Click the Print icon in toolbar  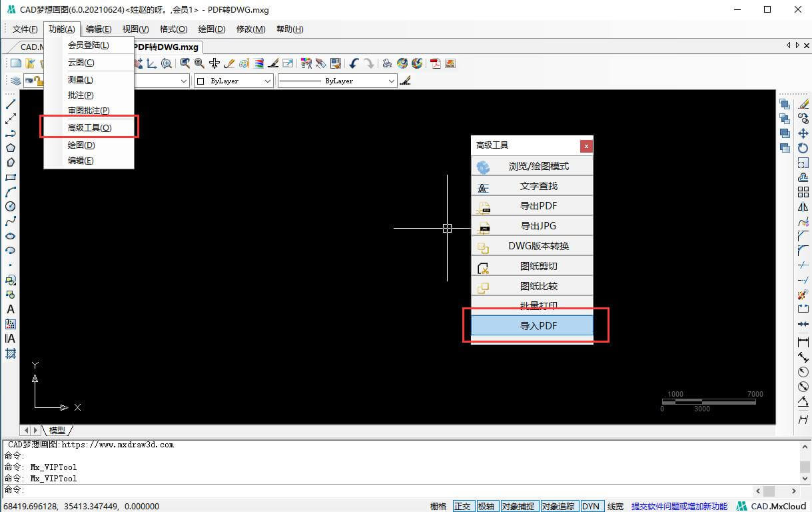387,63
